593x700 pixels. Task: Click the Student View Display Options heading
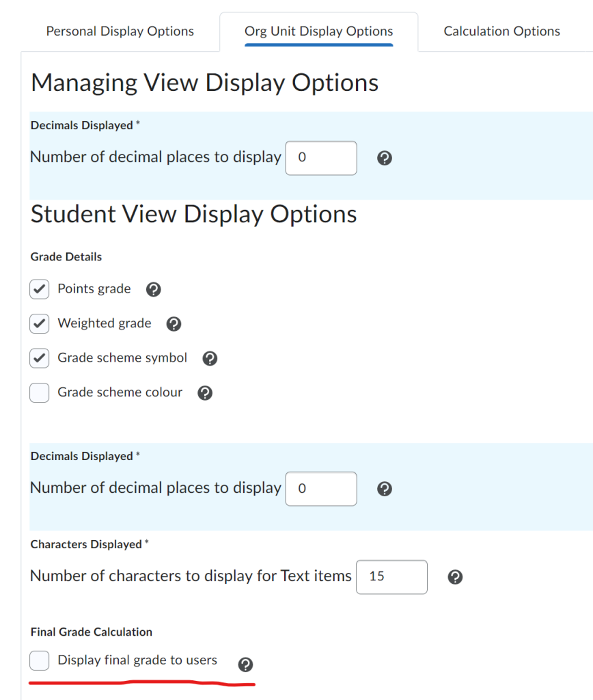coord(193,214)
